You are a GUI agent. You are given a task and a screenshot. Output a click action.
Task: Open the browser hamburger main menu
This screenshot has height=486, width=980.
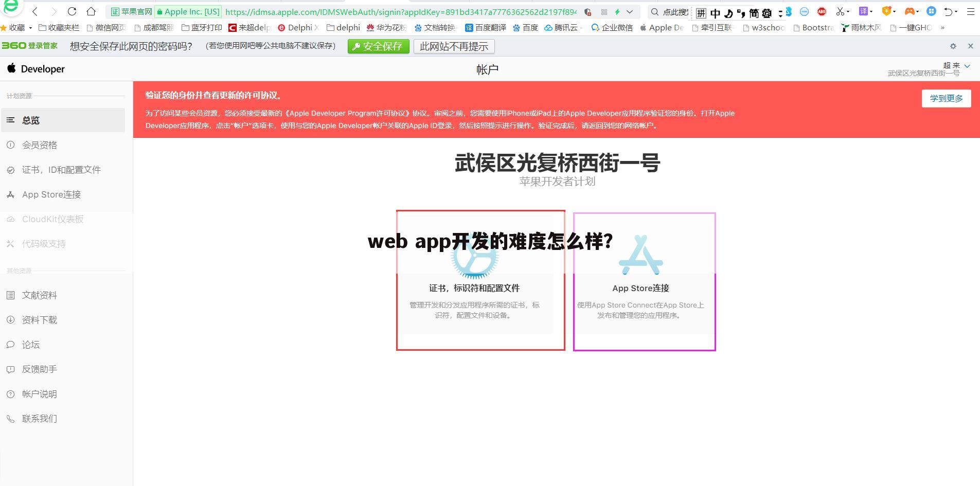click(x=971, y=11)
